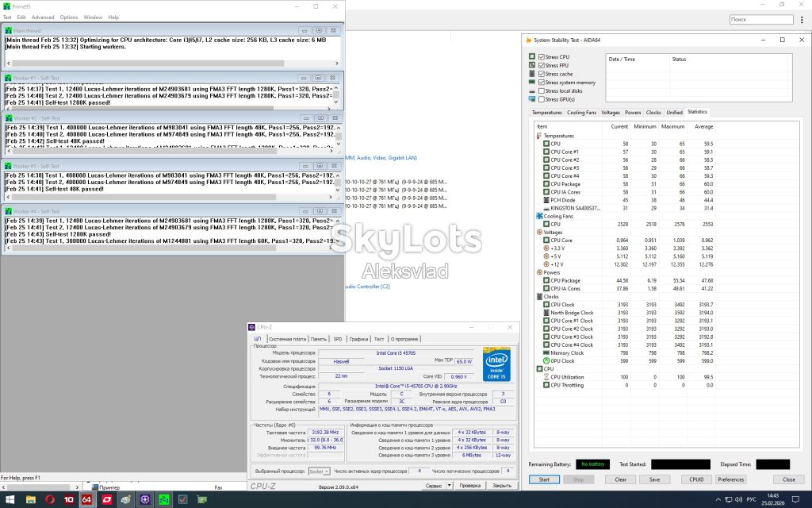The height and width of the screenshot is (508, 812).
Task: Click the monitor icon beside Stress GPU(s)
Action: [x=532, y=99]
